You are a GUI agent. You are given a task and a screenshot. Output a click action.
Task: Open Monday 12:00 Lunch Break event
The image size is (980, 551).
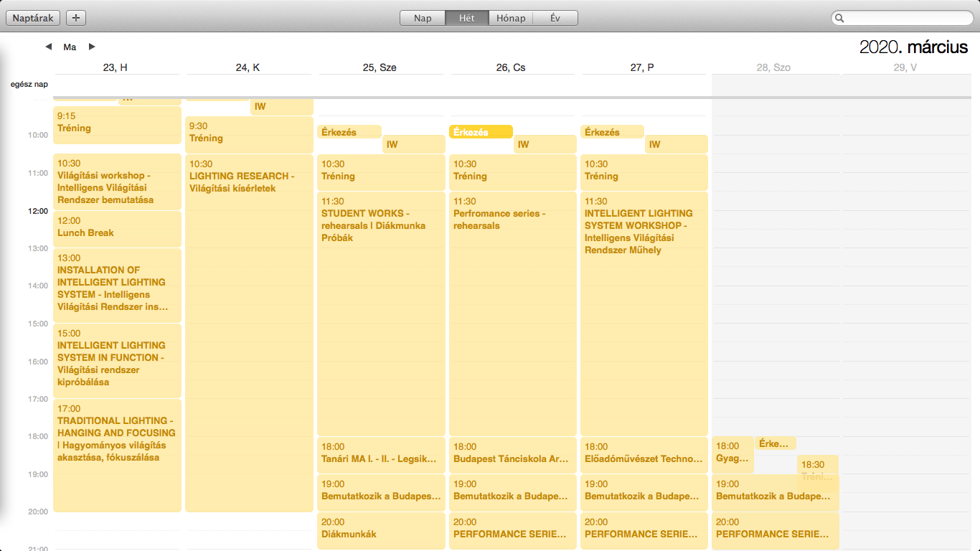(x=117, y=228)
